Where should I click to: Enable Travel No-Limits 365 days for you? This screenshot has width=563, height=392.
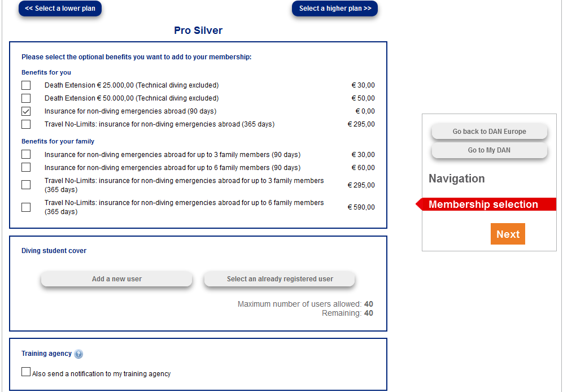click(26, 124)
